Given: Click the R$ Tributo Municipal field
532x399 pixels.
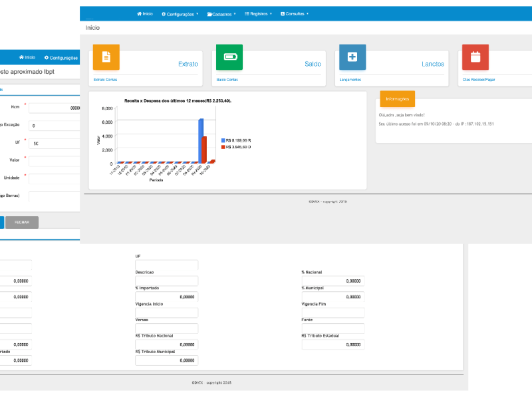Looking at the screenshot, I should click(167, 360).
